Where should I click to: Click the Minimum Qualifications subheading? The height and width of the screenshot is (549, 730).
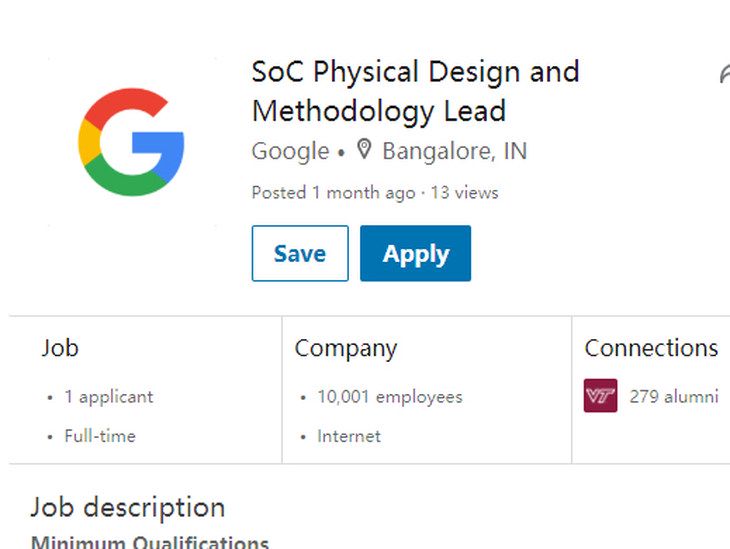(x=150, y=542)
